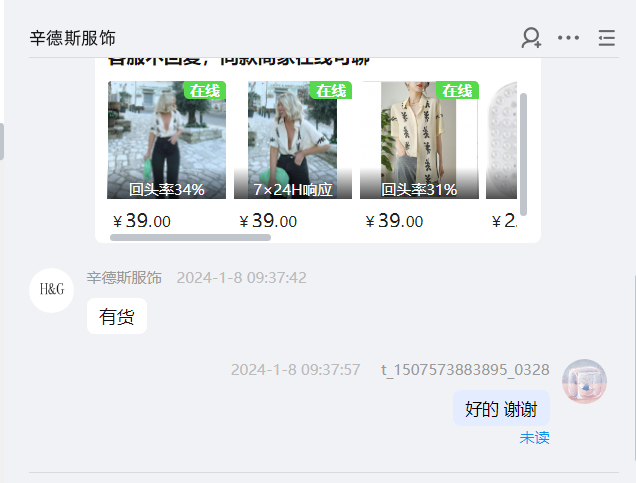
Task: Open the three-dot more options menu
Action: 568,38
